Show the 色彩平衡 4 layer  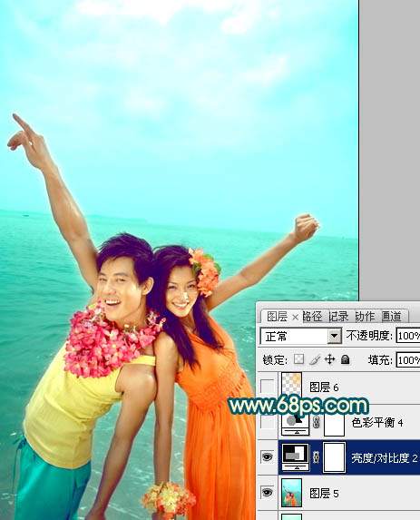[x=268, y=422]
